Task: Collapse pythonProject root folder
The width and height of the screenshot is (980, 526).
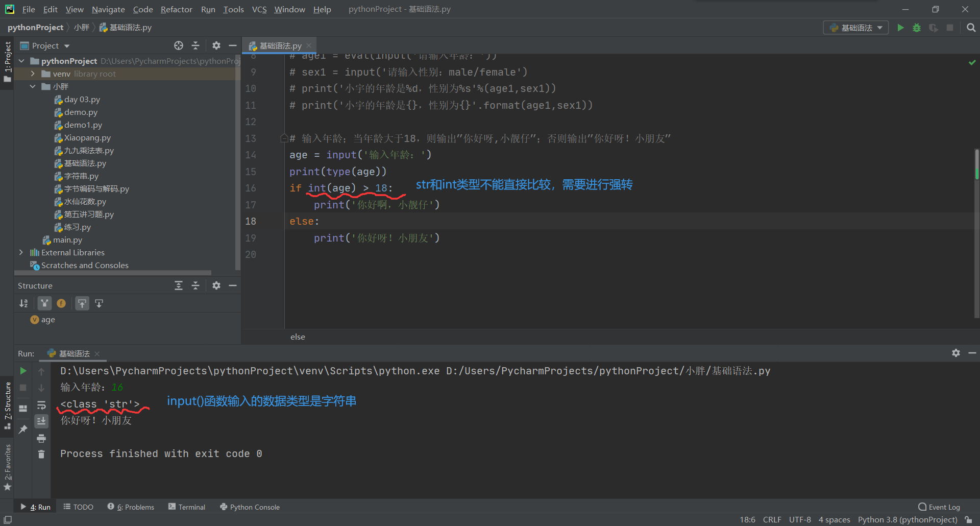Action: (x=21, y=61)
